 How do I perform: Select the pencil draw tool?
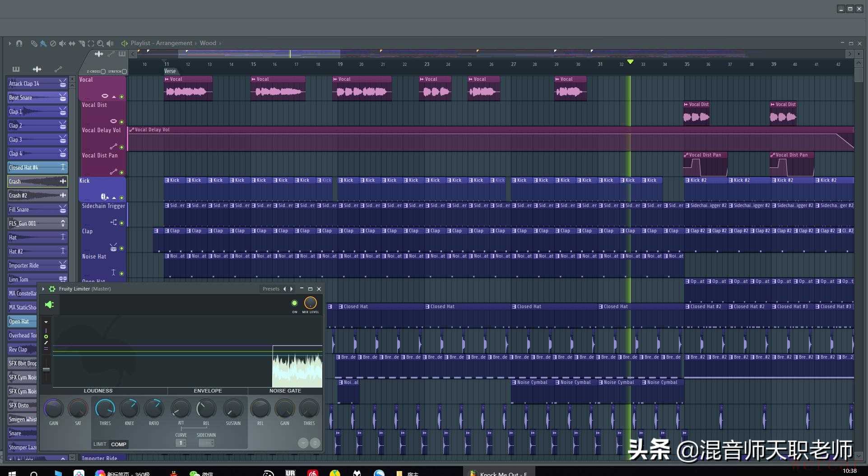(34, 43)
